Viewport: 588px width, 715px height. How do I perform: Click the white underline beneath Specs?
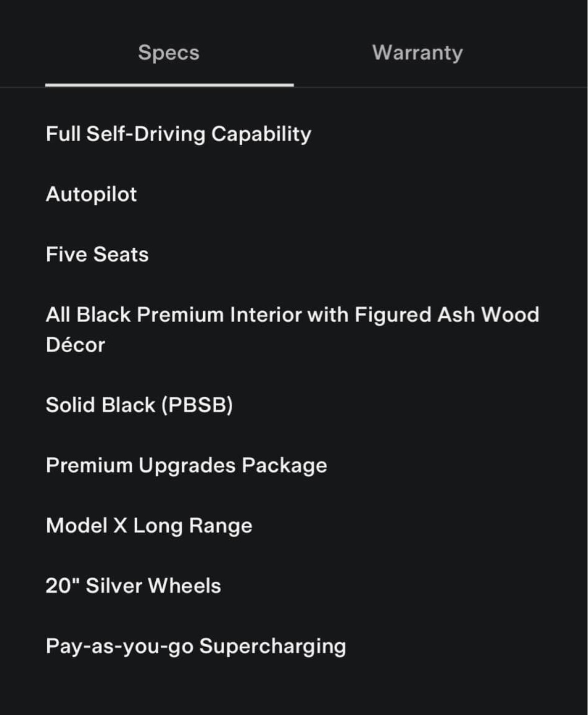pyautogui.click(x=169, y=85)
